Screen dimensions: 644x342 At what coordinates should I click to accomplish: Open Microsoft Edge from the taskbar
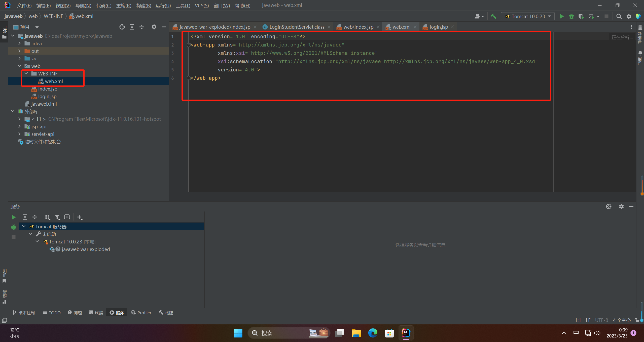(x=373, y=333)
